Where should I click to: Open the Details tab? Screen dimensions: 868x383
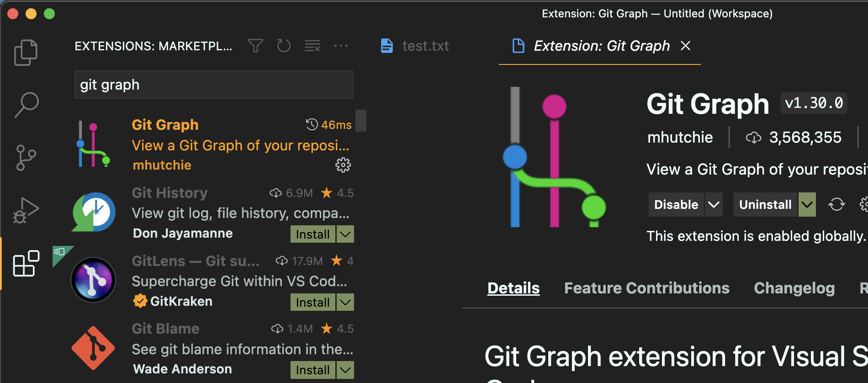(513, 288)
